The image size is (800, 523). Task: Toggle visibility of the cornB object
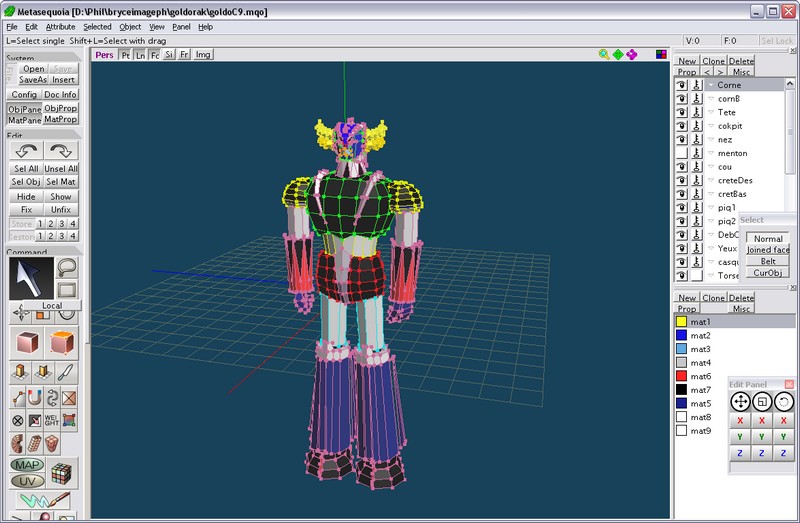682,98
